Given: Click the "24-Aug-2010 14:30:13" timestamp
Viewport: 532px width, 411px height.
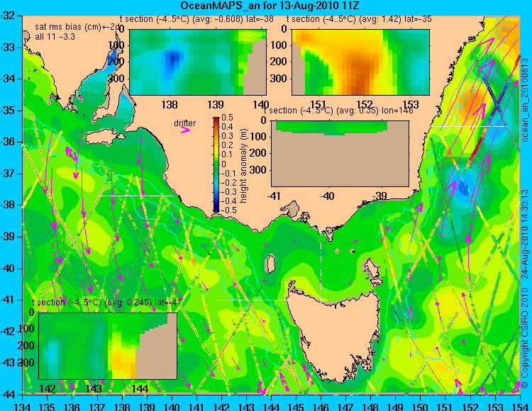Looking at the screenshot, I should (x=525, y=234).
